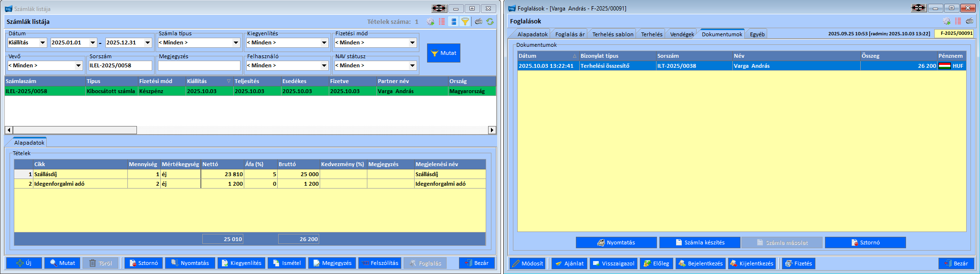This screenshot has width=980, height=274.
Task: Click the Kijelentkezés button with its icon
Action: tap(751, 263)
